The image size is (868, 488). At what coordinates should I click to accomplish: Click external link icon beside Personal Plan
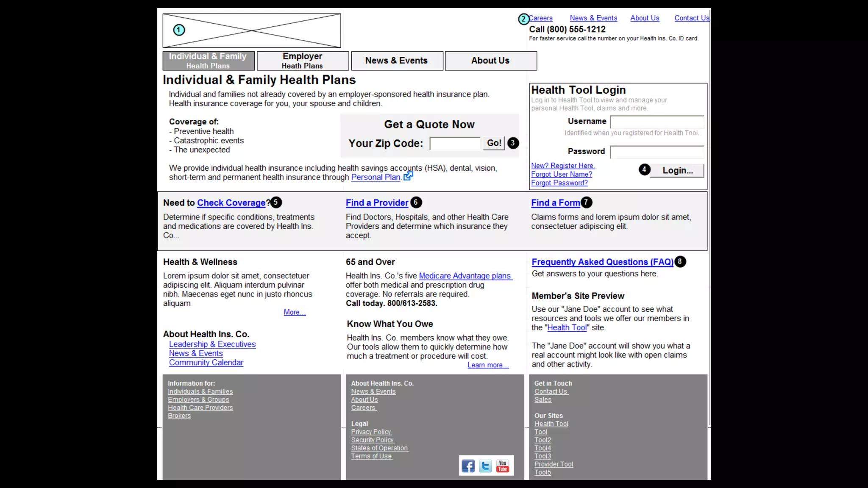pos(408,176)
